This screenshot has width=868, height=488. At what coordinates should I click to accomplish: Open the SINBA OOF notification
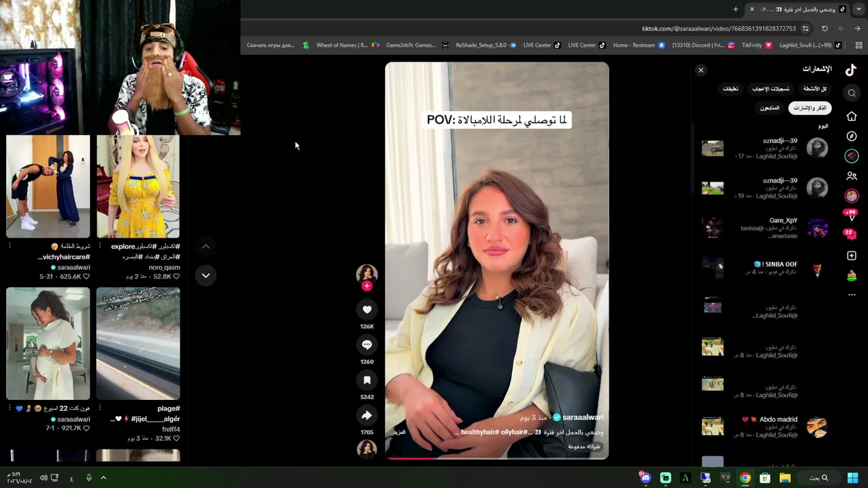tap(766, 268)
